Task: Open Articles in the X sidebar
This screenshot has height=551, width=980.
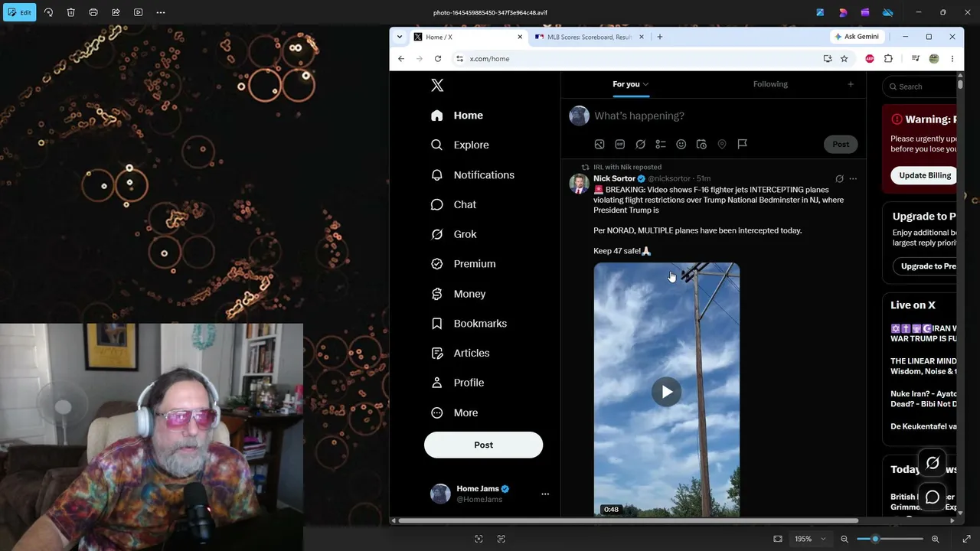Action: [x=460, y=353]
